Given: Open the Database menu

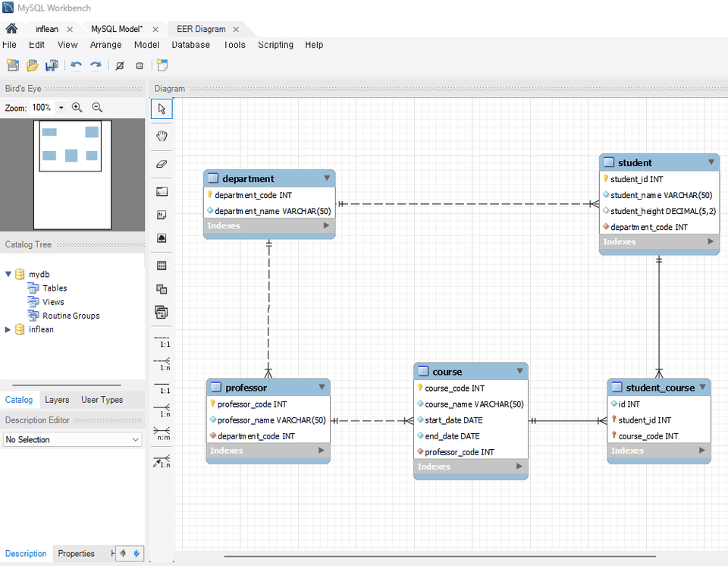Looking at the screenshot, I should click(x=190, y=45).
